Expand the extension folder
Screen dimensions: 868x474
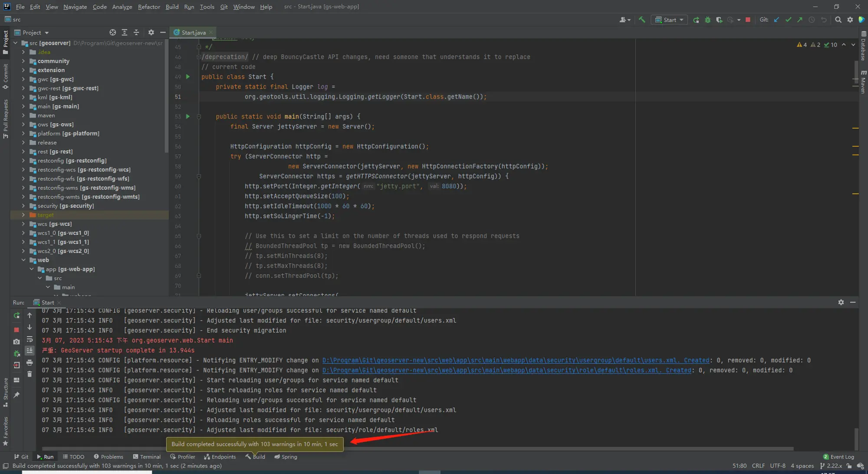pos(23,70)
